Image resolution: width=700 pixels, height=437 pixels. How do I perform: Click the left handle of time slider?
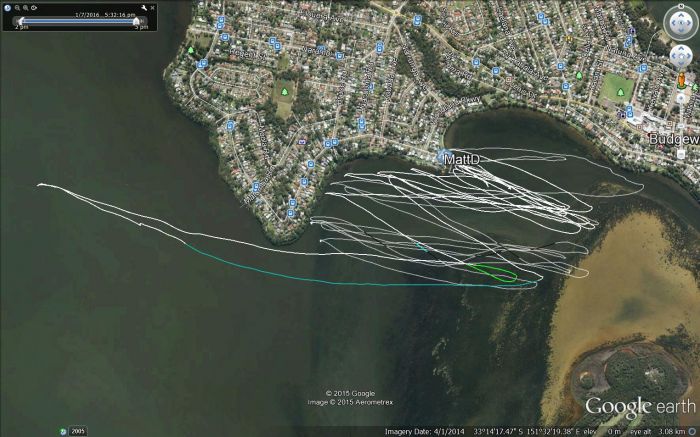point(21,21)
